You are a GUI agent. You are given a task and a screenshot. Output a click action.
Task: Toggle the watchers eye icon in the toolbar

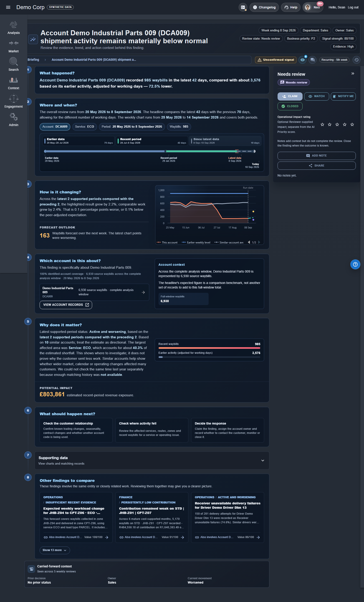tap(302, 60)
